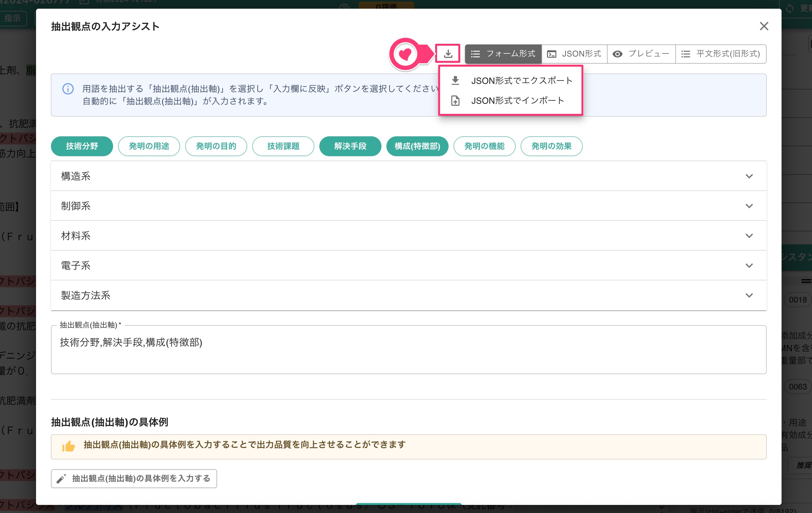Screen dimensions: 812x513
Task: Click the 構造系 row label
Action: click(76, 176)
